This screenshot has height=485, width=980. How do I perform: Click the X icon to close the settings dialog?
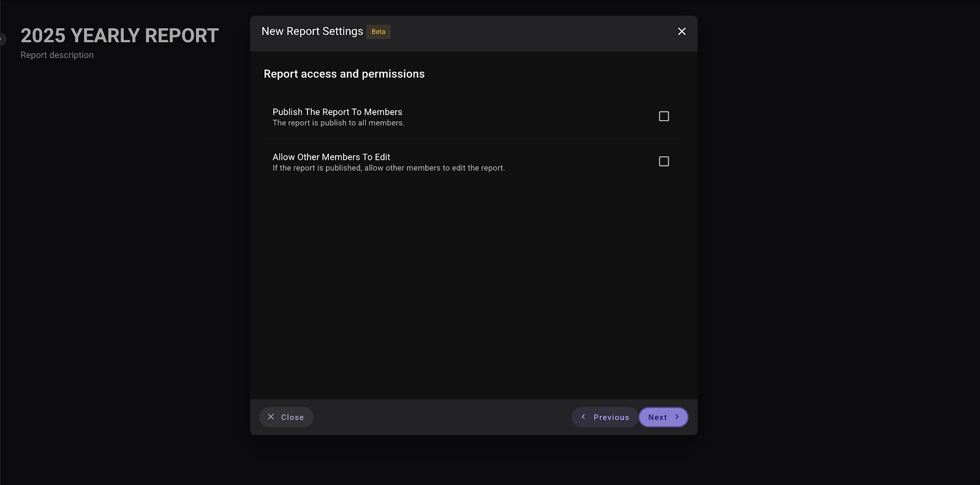[681, 31]
